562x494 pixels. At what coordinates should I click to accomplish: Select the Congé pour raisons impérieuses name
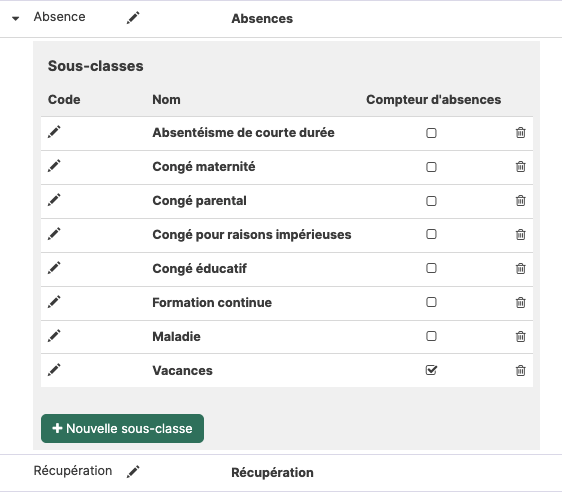coord(252,235)
